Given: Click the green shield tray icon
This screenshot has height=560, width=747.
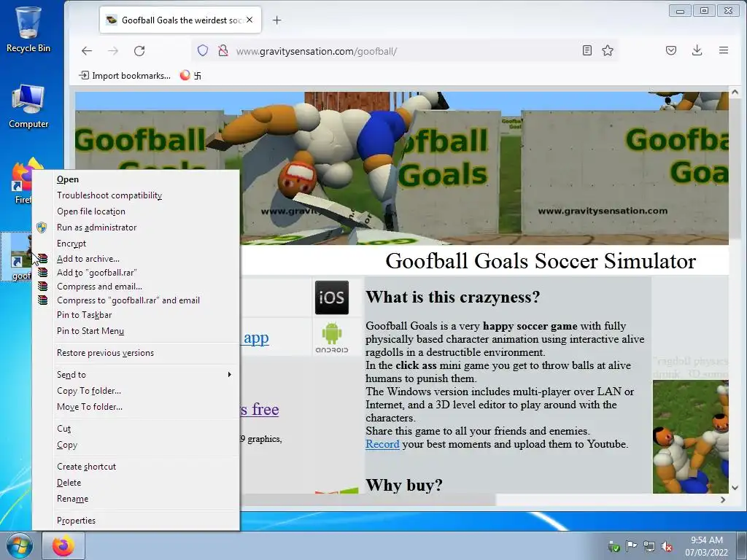Looking at the screenshot, I should (x=614, y=546).
